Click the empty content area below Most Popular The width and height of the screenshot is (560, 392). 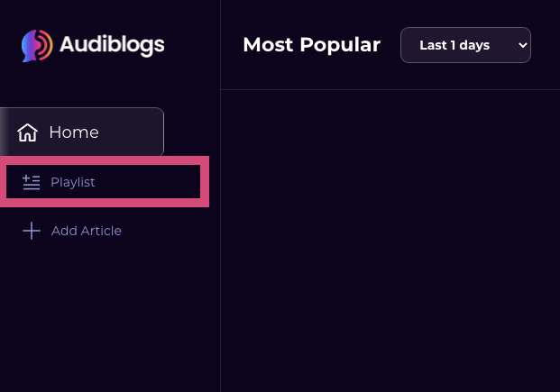coord(390,241)
